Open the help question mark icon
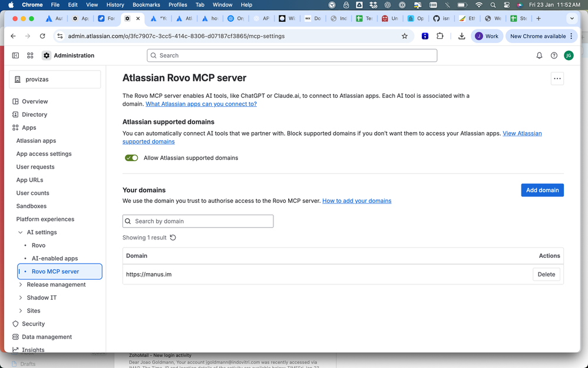This screenshot has height=368, width=588. coord(554,55)
